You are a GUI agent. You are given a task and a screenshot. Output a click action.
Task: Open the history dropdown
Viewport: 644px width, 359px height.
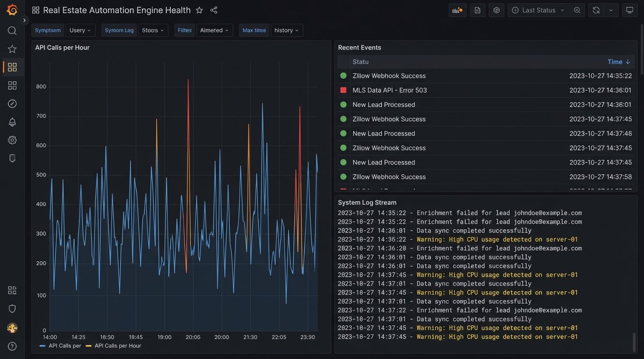(286, 30)
